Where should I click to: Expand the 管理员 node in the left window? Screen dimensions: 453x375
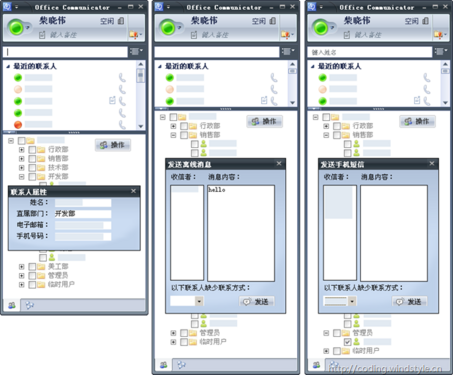21,276
